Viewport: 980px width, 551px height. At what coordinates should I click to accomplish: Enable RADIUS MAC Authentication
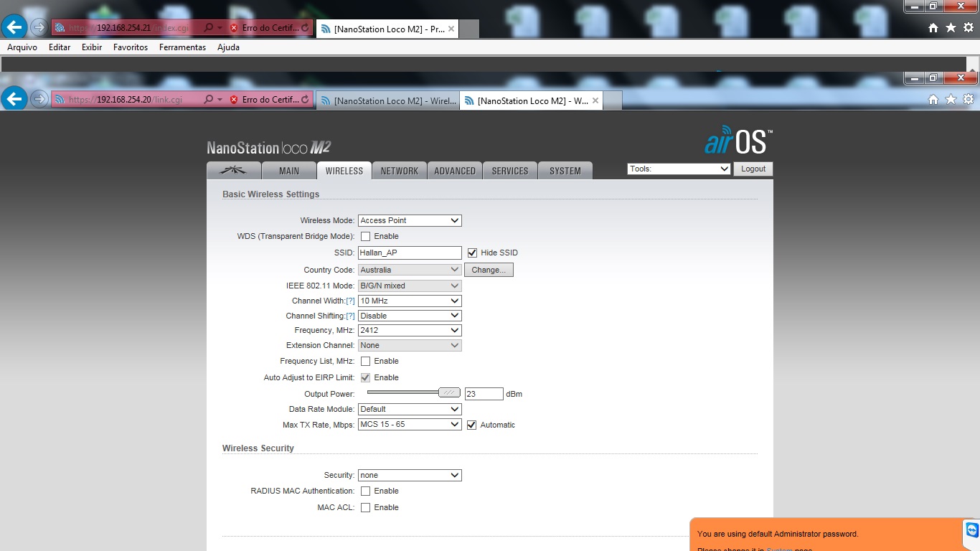[366, 491]
